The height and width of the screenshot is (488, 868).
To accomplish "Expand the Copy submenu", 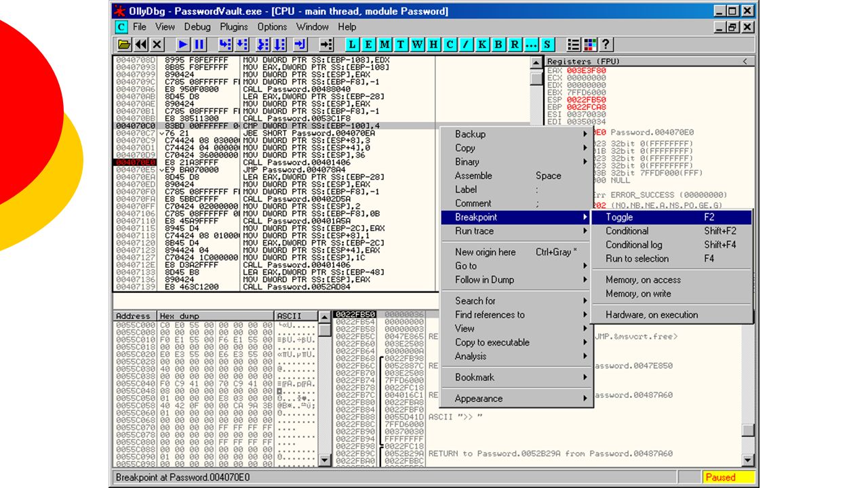I will tap(517, 148).
